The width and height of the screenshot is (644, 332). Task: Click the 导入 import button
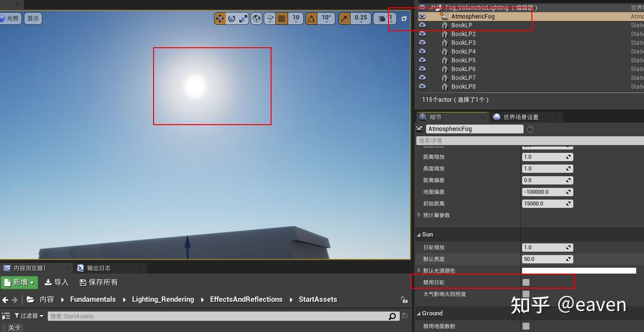pyautogui.click(x=57, y=282)
